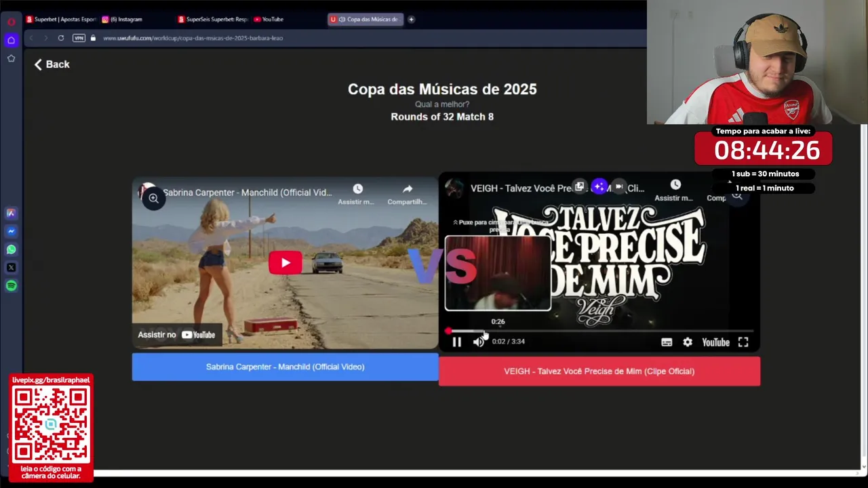Go back using browser back arrow
This screenshot has height=488, width=868.
coord(31,38)
